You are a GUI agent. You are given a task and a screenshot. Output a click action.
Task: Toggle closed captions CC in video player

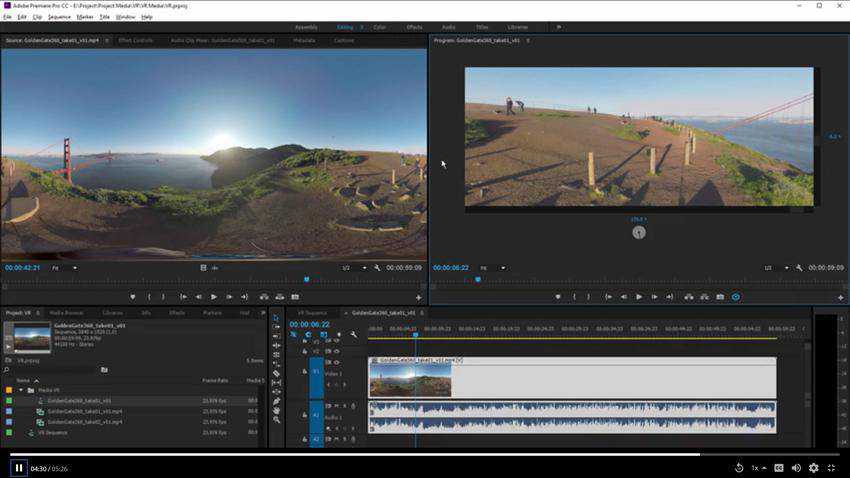coord(779,467)
